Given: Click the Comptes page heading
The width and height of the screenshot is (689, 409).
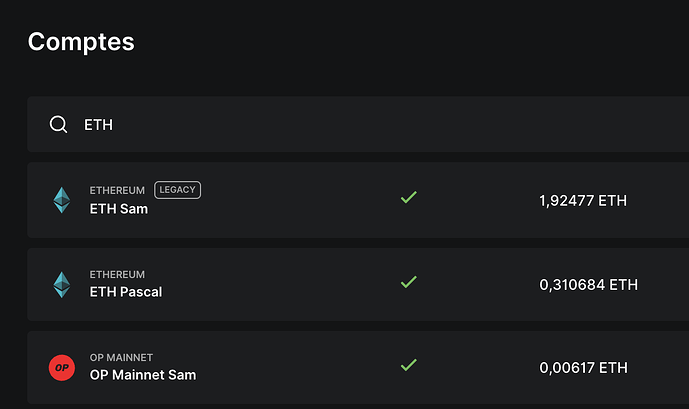Looking at the screenshot, I should [81, 42].
